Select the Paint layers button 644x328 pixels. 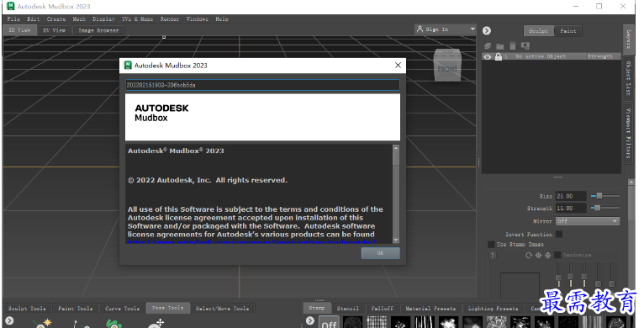pyautogui.click(x=568, y=31)
